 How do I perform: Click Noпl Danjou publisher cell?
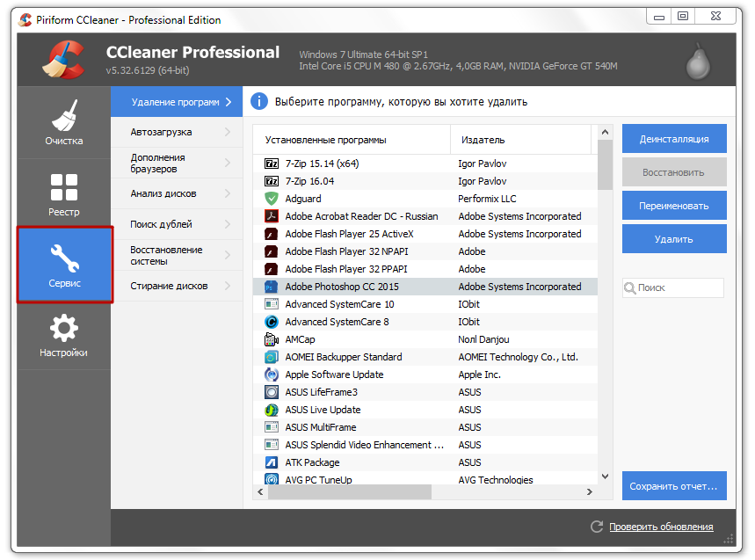pyautogui.click(x=483, y=339)
